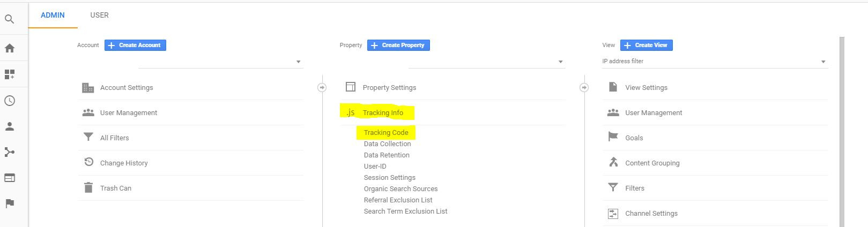The image size is (868, 227).
Task: Open Goals in the View column
Action: (x=634, y=138)
